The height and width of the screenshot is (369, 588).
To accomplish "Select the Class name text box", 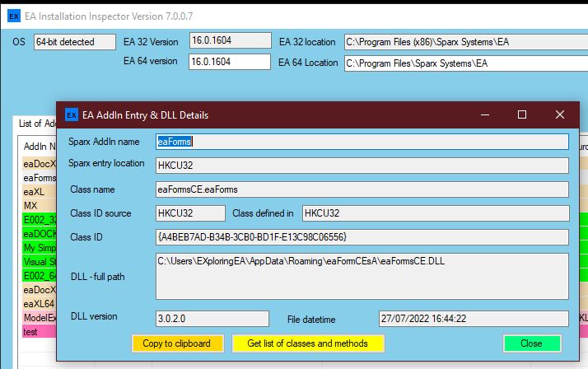I will coord(362,189).
